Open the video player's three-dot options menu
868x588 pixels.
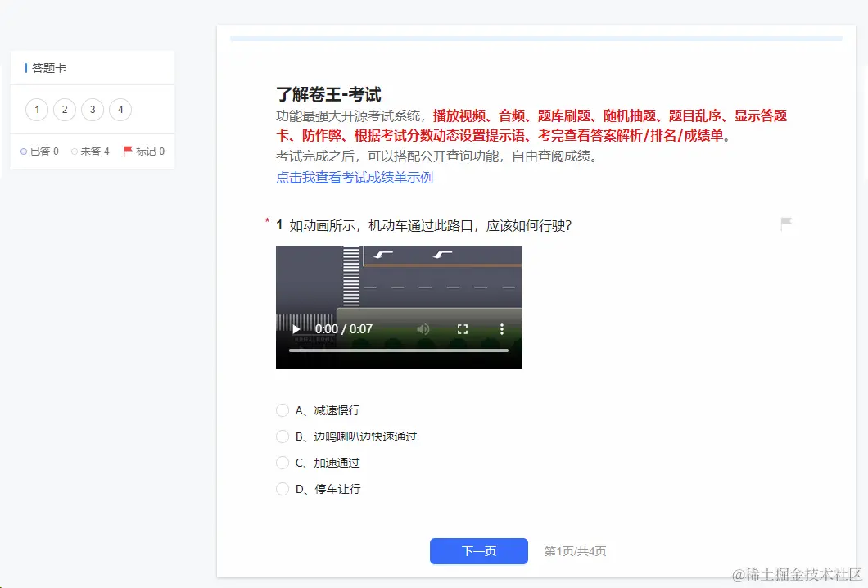tap(502, 328)
